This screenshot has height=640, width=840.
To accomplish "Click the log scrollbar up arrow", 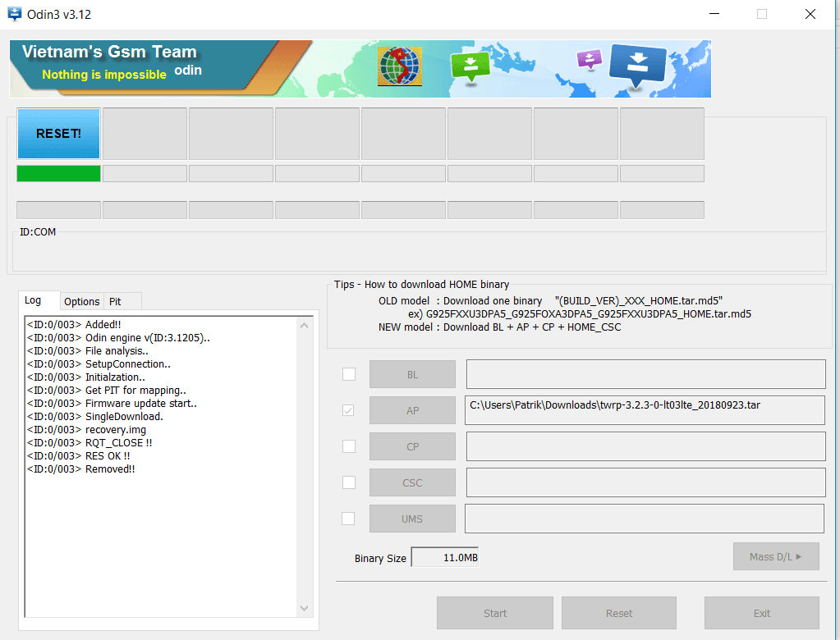I will [305, 326].
